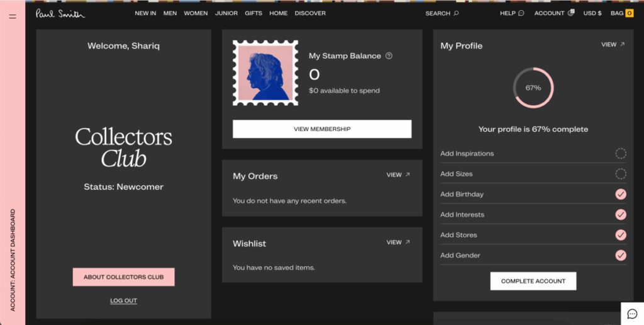Click the portrait stamp image
This screenshot has width=644, height=325.
(265, 73)
